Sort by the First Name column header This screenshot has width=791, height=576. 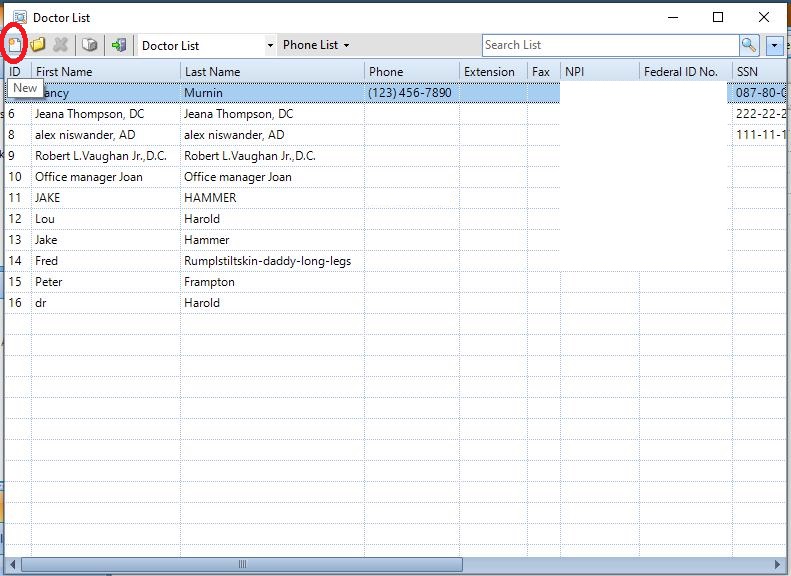106,72
